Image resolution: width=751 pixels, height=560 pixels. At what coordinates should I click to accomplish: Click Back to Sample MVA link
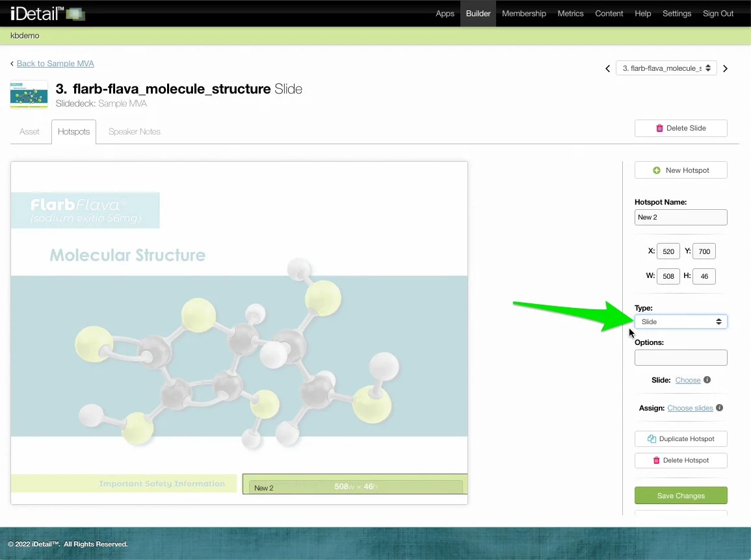click(55, 63)
